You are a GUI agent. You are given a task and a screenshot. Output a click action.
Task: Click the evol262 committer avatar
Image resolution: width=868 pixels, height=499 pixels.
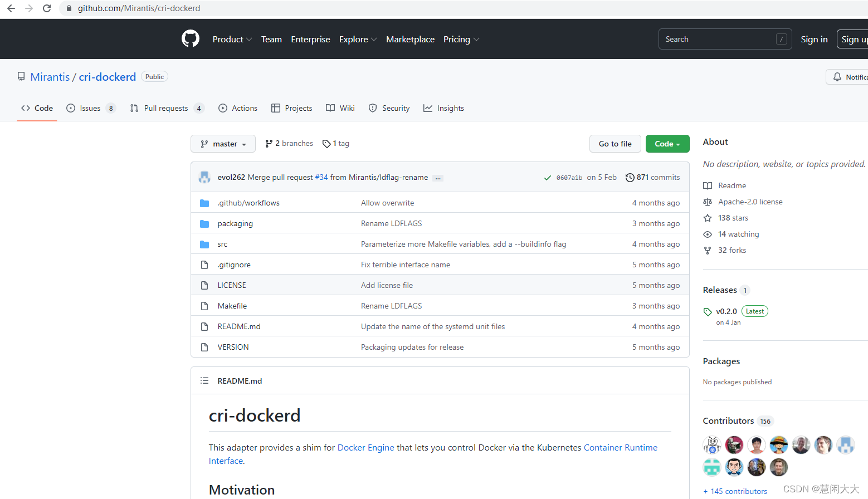[x=204, y=177]
